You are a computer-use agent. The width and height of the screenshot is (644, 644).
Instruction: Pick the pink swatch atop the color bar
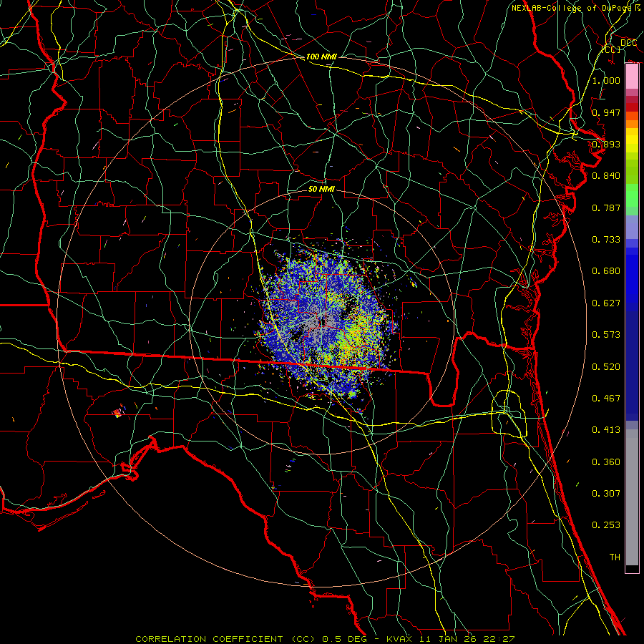pyautogui.click(x=632, y=77)
